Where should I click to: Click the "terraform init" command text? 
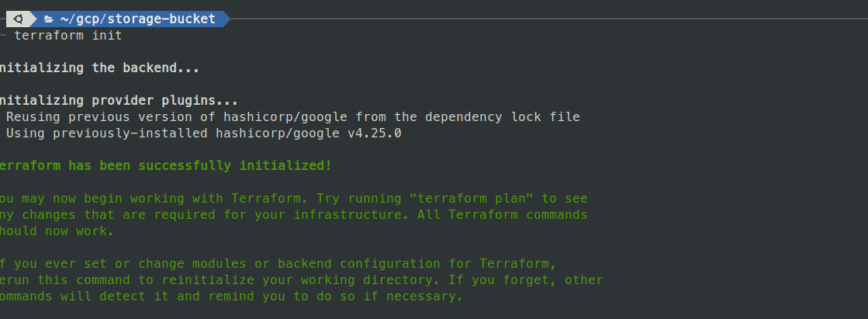(67, 36)
